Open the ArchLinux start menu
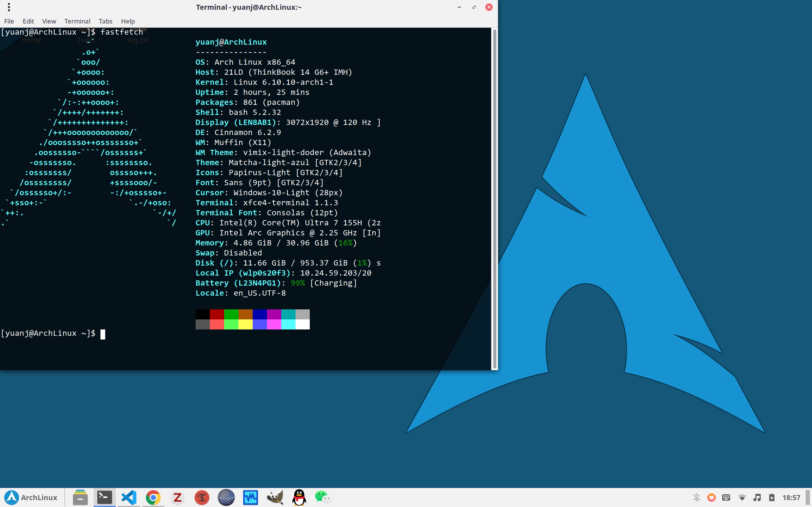This screenshot has height=507, width=812. (x=31, y=497)
